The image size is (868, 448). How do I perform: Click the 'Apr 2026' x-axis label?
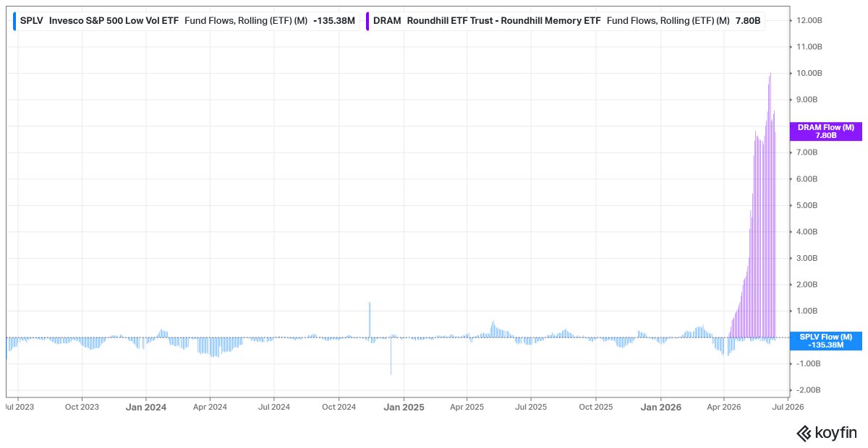click(725, 407)
